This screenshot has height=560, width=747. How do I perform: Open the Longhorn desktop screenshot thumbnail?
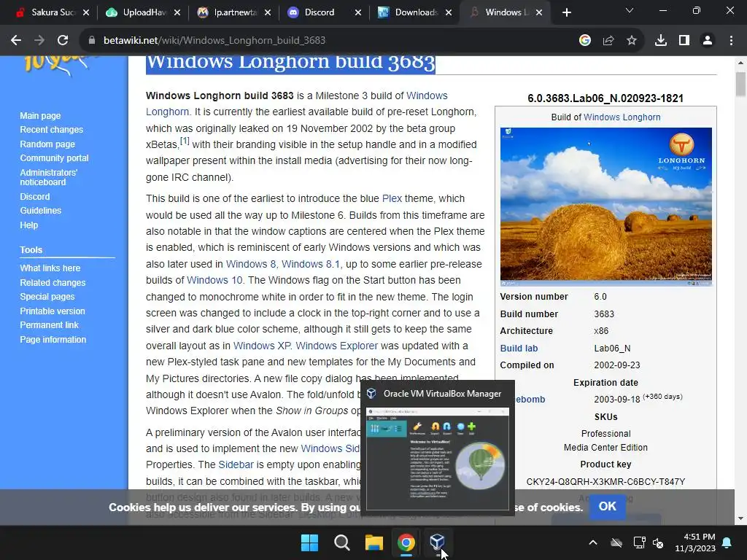coord(606,206)
